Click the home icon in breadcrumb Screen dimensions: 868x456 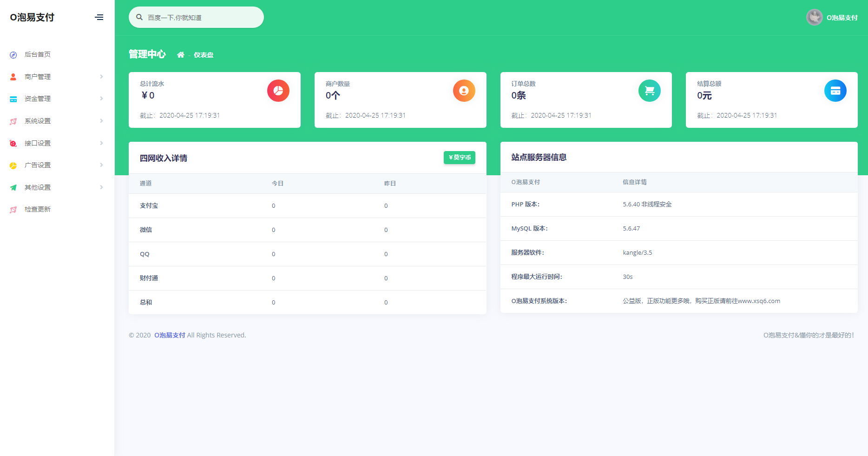tap(181, 54)
